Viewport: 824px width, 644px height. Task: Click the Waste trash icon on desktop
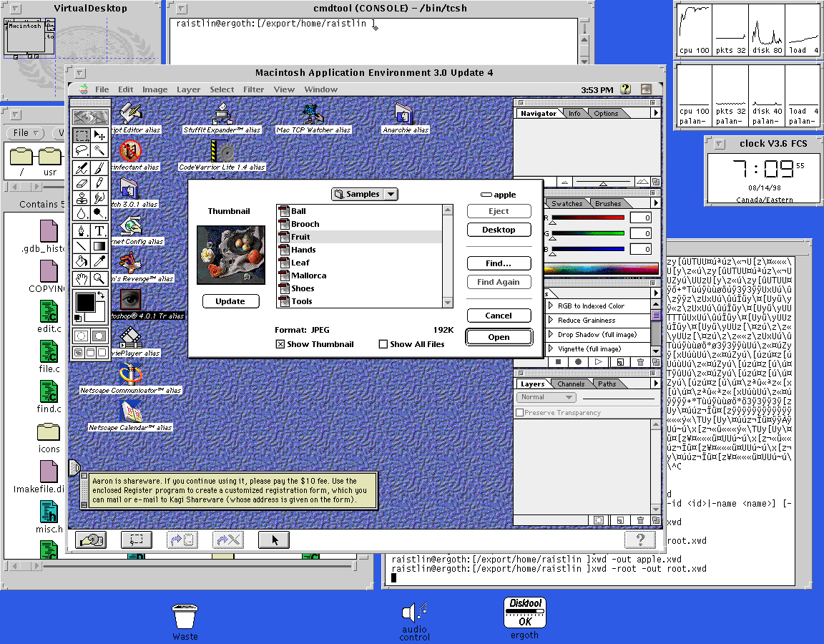185,623
